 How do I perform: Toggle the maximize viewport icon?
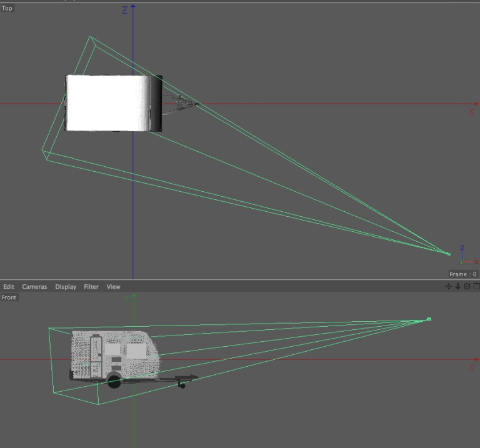click(476, 286)
